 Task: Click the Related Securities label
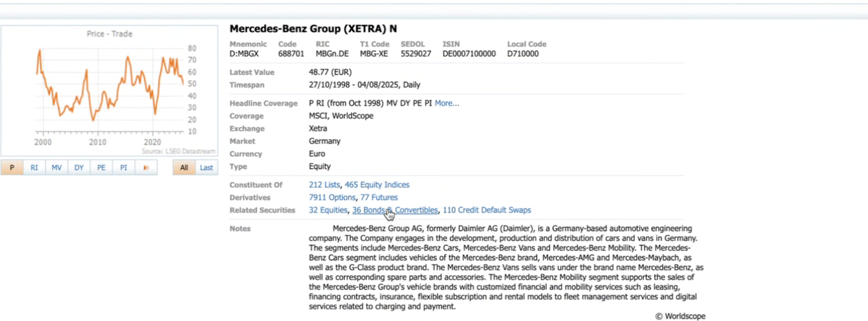pyautogui.click(x=262, y=210)
